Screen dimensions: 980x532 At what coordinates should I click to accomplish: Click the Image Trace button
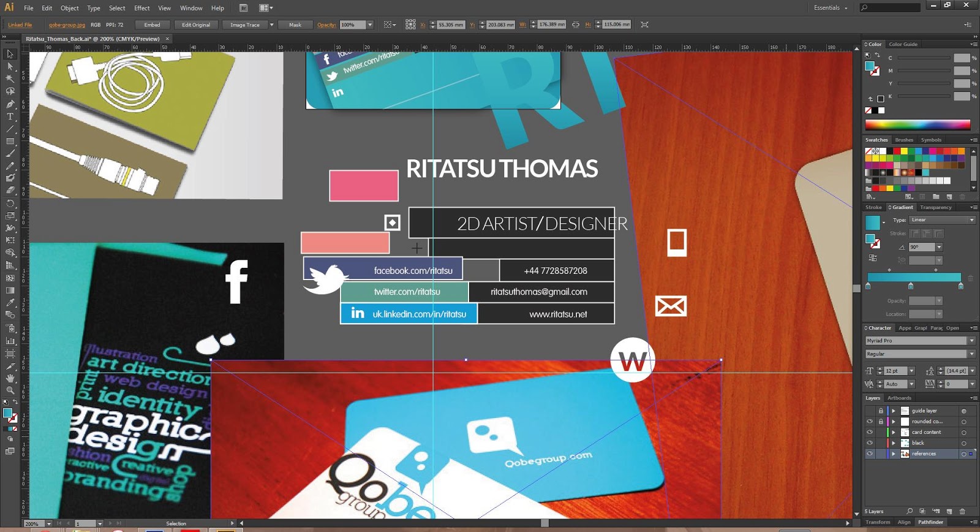pos(245,25)
